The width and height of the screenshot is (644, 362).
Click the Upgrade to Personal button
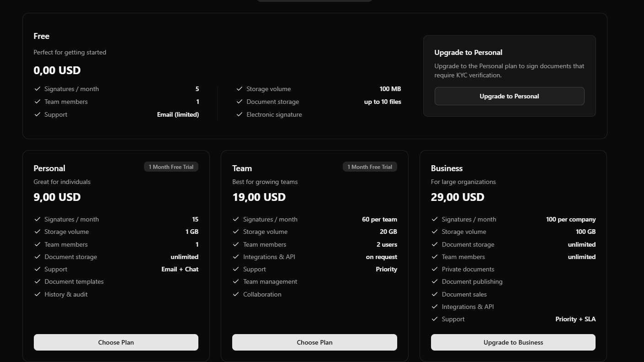pos(509,96)
